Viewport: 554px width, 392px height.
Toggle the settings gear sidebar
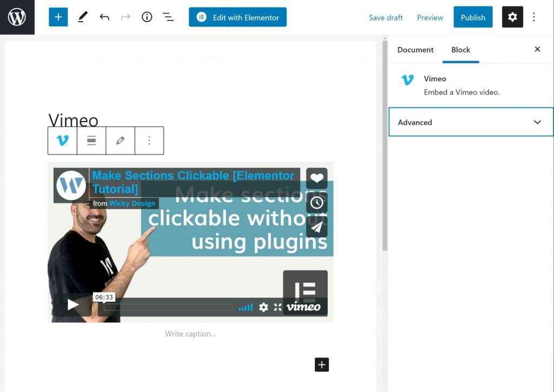512,17
